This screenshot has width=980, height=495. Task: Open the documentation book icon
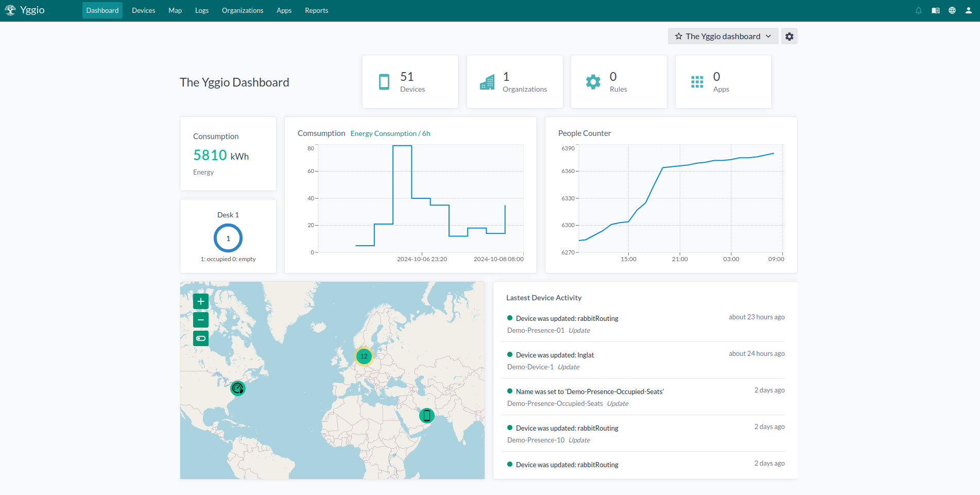point(936,10)
